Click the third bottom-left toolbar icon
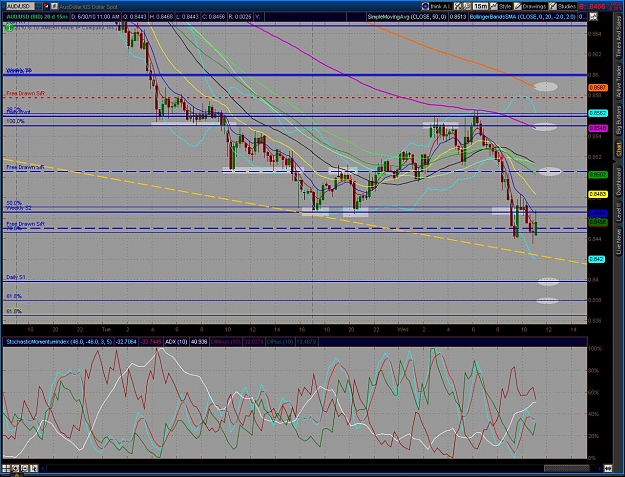Image resolution: width=625 pixels, height=477 pixels. (x=24, y=468)
